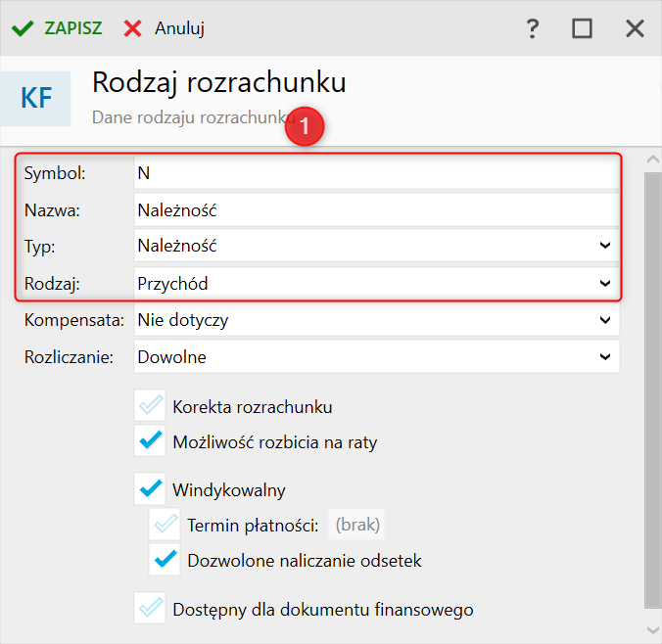Disable the Windykowalny checkbox

(151, 489)
